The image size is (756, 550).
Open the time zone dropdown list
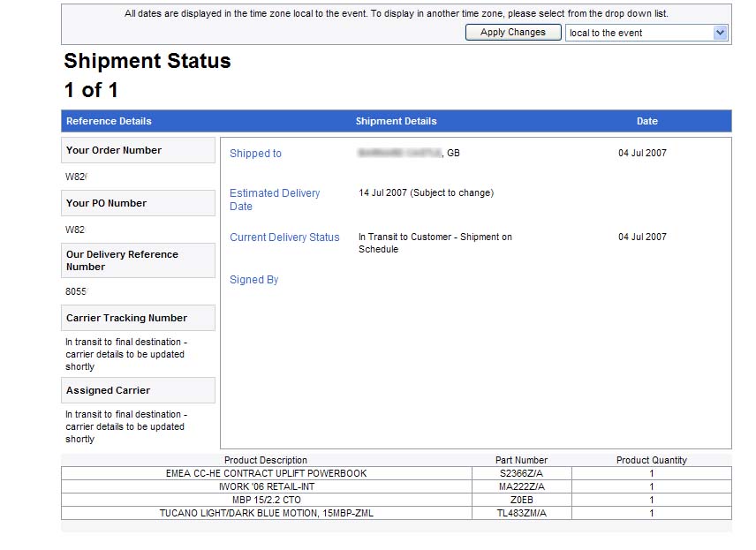point(646,33)
